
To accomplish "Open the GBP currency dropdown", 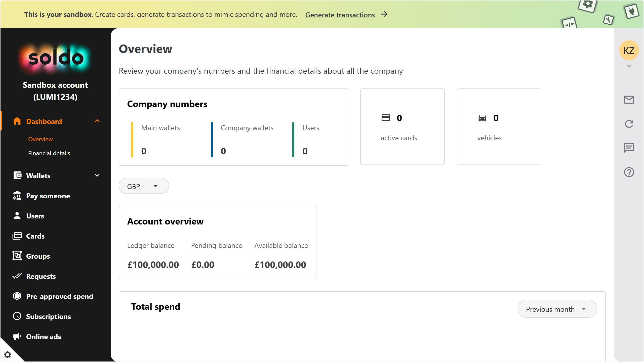I will pos(144,186).
